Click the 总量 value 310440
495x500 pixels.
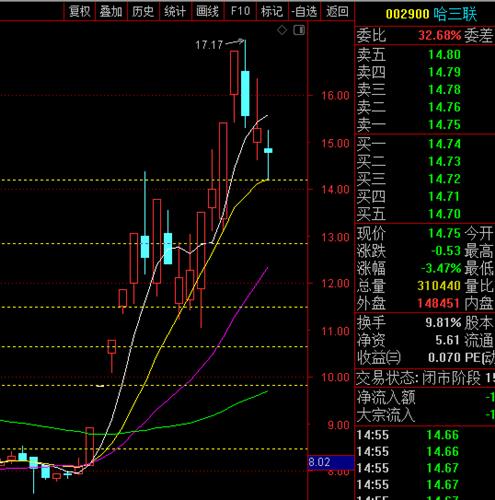[x=439, y=286]
